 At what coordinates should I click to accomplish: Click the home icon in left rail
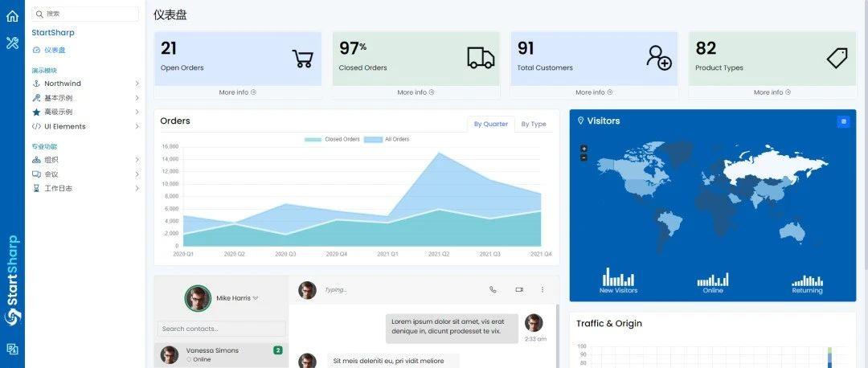[12, 15]
